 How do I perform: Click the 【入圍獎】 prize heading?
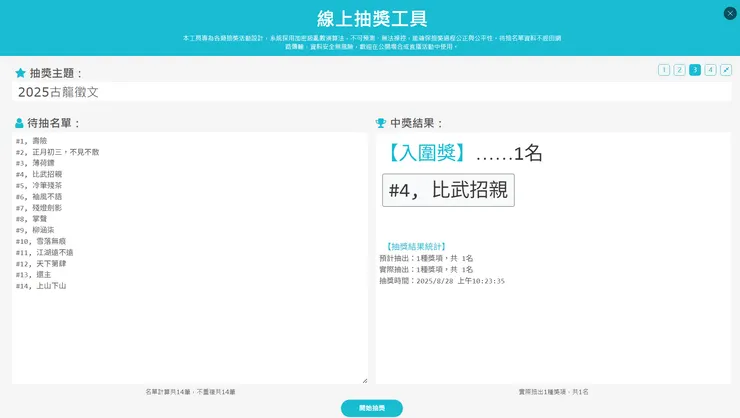(x=427, y=153)
